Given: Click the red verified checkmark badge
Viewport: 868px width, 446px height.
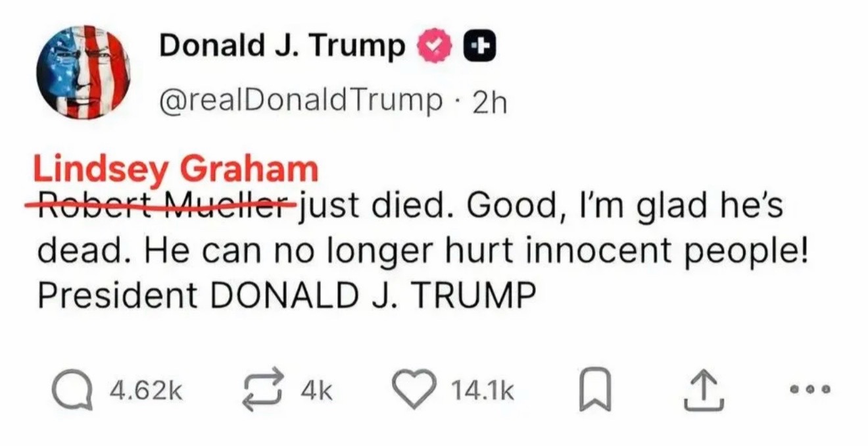Looking at the screenshot, I should point(434,47).
